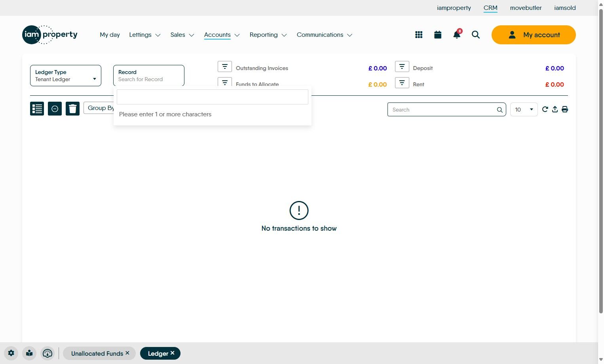The width and height of the screenshot is (604, 364).
Task: Open the apps grid icon
Action: pos(419,35)
